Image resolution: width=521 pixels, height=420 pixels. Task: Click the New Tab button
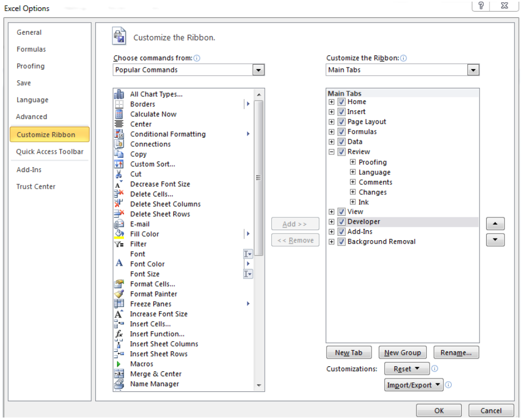coord(349,352)
